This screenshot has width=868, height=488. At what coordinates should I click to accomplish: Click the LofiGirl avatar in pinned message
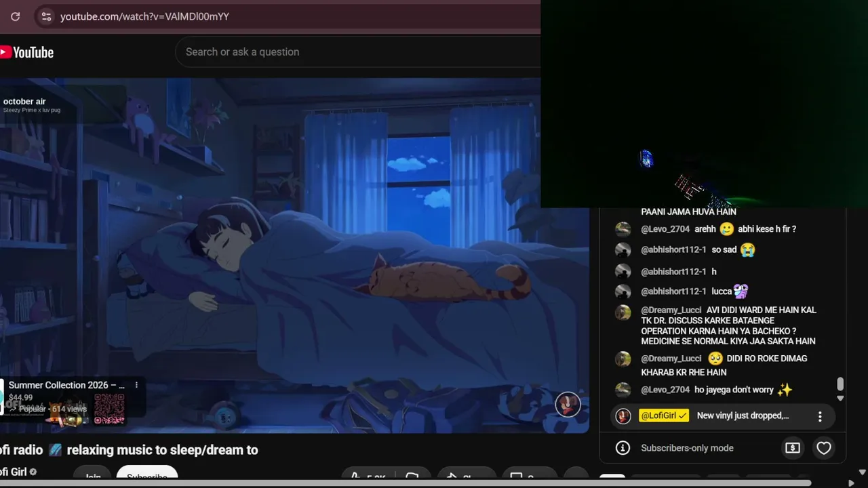pos(623,416)
